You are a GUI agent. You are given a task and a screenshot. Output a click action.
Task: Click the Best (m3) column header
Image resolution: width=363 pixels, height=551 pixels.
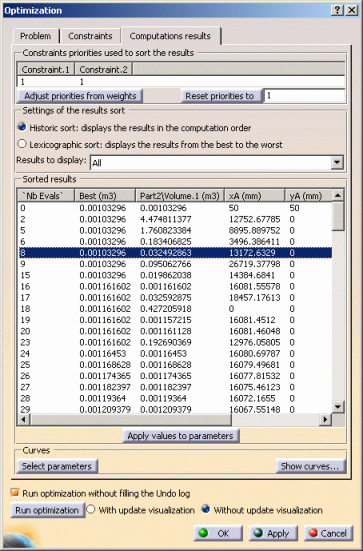[105, 196]
